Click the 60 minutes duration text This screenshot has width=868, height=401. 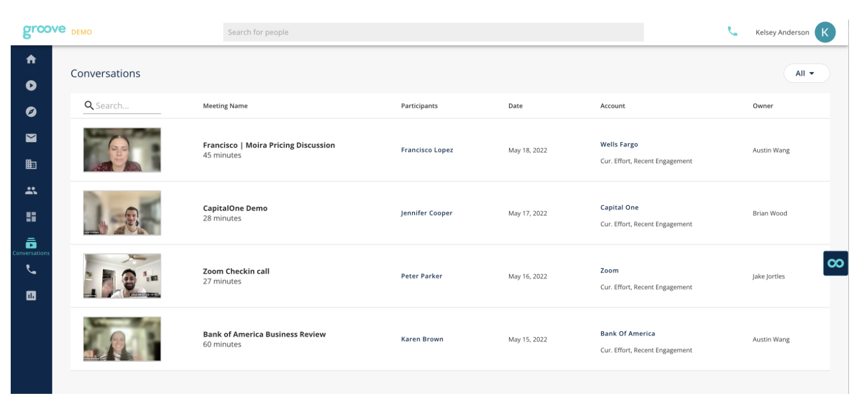[x=222, y=344]
